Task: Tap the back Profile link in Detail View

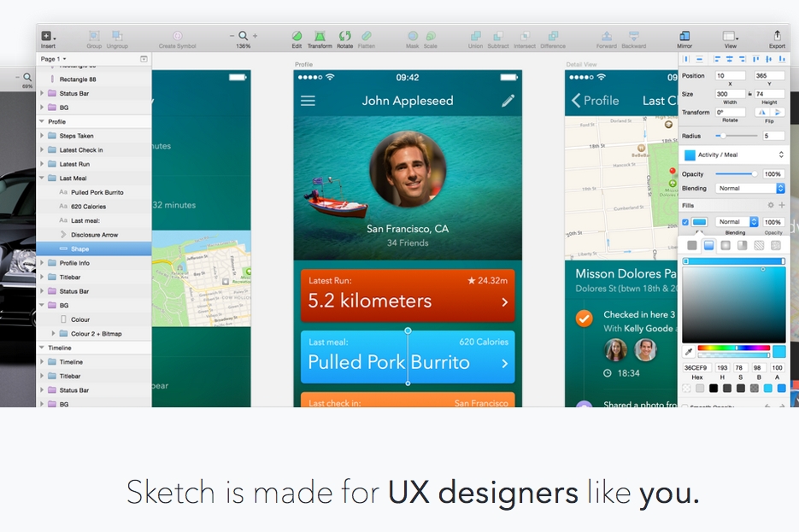Action: (x=595, y=101)
